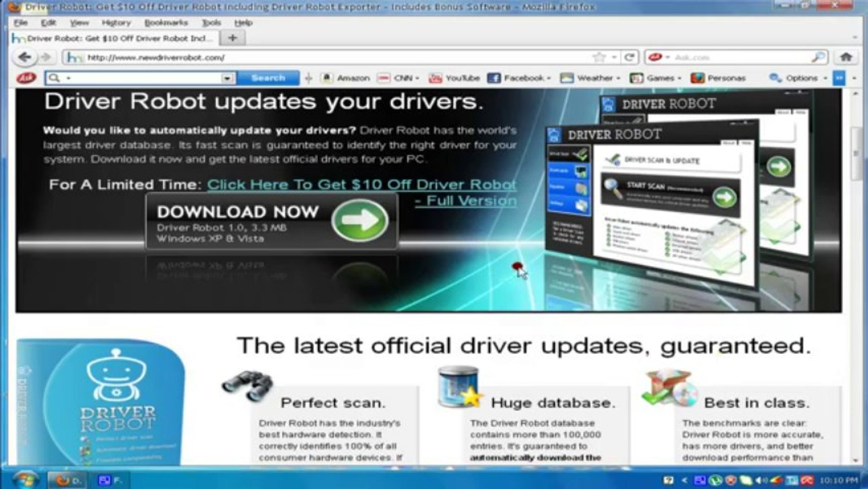Viewport: 868px width, 489px height.
Task: Open the Tools menu
Action: tap(211, 22)
